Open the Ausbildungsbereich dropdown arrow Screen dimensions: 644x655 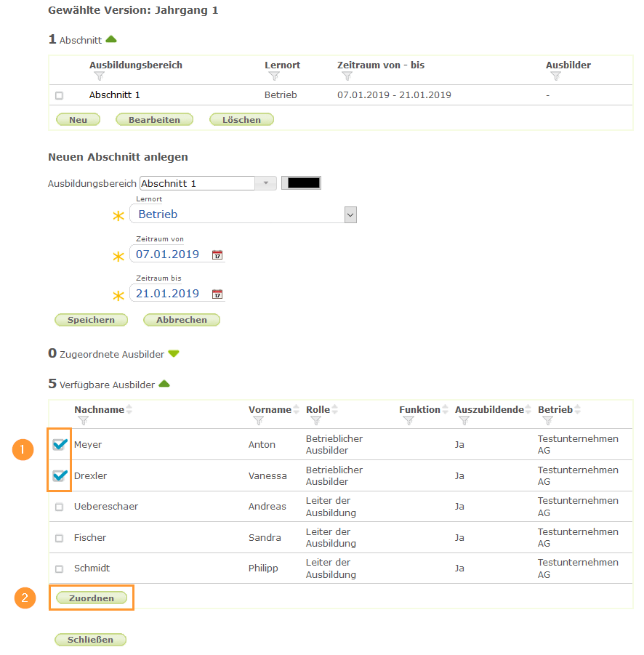[x=266, y=182]
